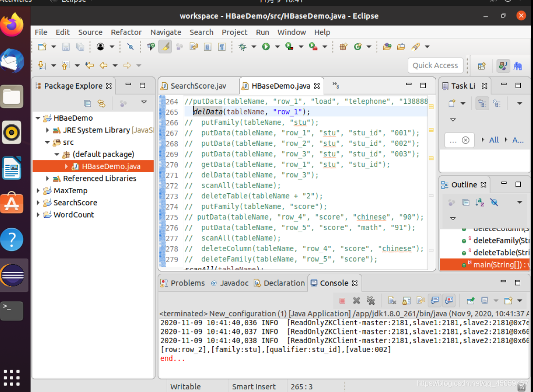
Task: Open Show Applications grid in dock
Action: pyautogui.click(x=11, y=377)
